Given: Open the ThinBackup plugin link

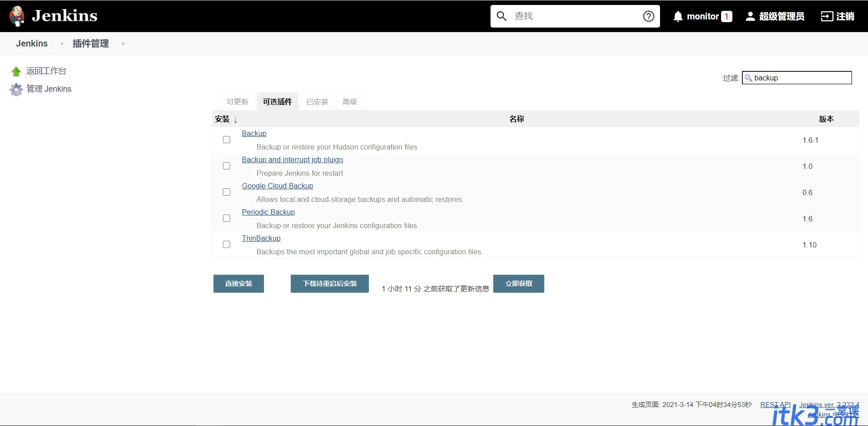Looking at the screenshot, I should point(261,239).
